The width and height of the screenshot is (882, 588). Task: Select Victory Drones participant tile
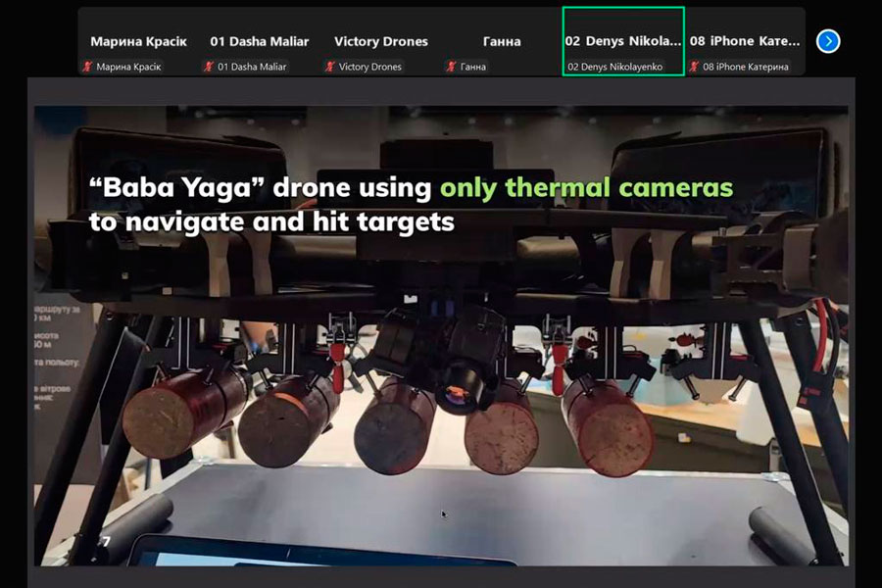tap(381, 41)
